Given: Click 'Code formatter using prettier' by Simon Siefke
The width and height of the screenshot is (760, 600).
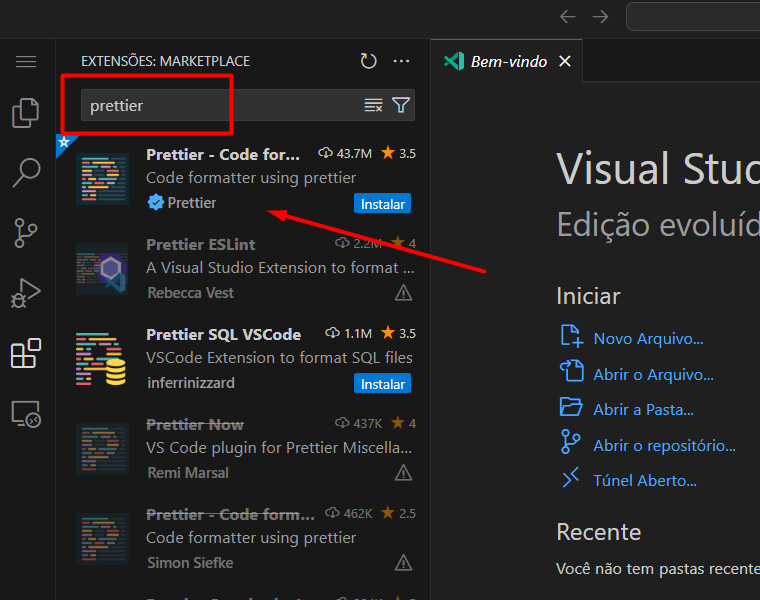Looking at the screenshot, I should tap(251, 537).
